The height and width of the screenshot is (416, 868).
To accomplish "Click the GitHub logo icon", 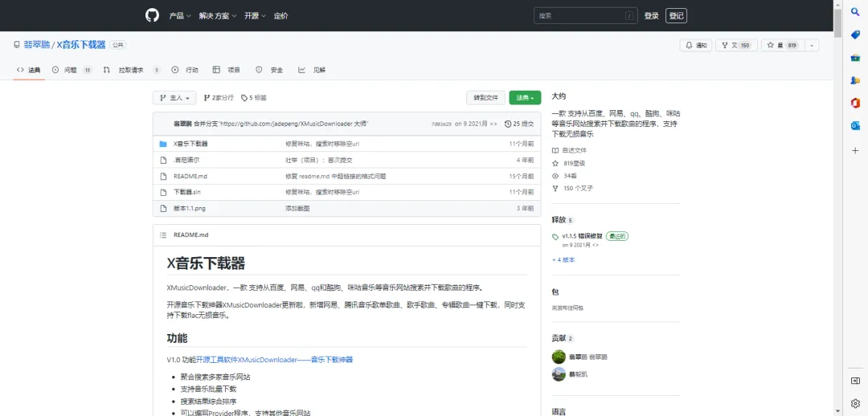I will (152, 15).
